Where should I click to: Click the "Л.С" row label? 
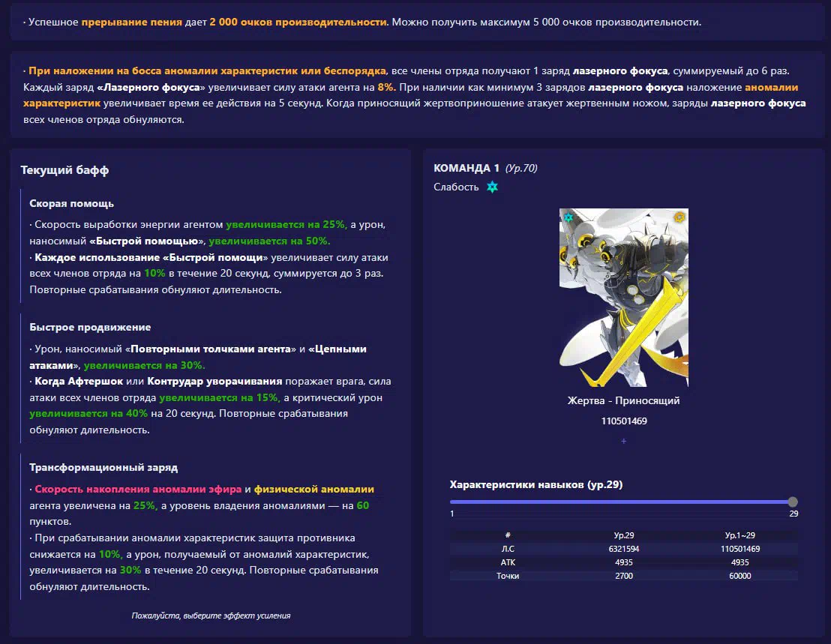pos(508,549)
